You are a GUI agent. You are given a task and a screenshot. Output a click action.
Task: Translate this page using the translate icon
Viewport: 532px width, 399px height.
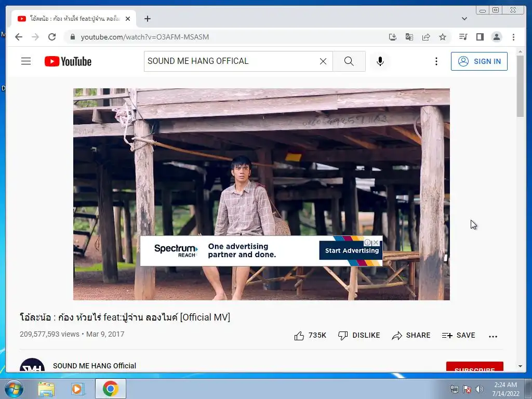[x=409, y=37]
